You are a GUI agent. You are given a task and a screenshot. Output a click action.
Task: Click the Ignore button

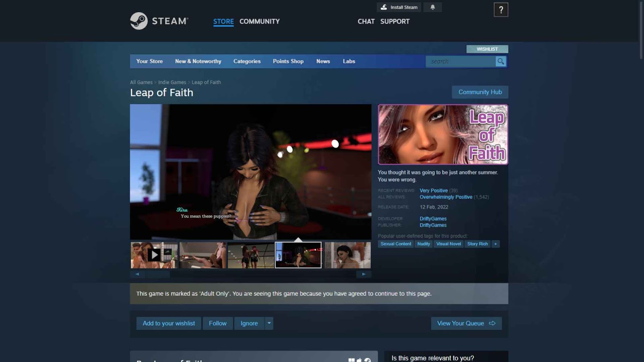point(249,323)
